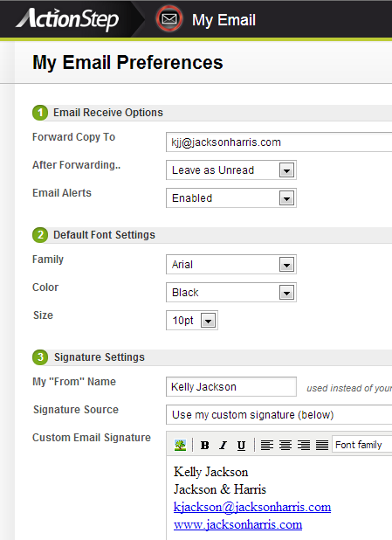Screen dimensions: 392x540
Task: Insert image using signature editor picture icon
Action: click(181, 445)
